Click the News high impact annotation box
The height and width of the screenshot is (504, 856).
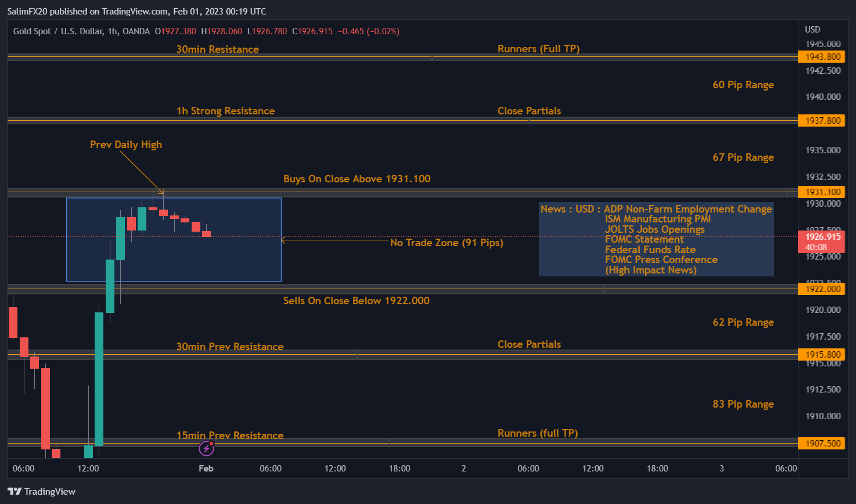[x=656, y=239]
